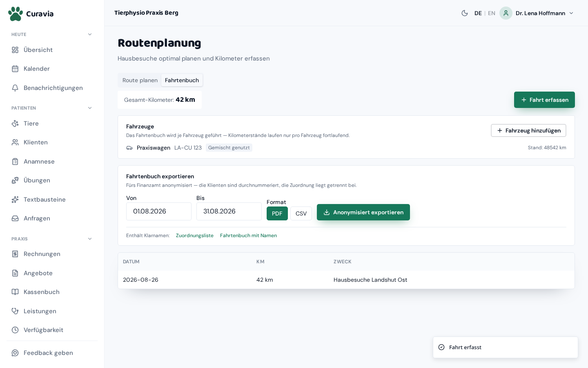Click the Von date field
The image size is (588, 368).
click(x=159, y=211)
